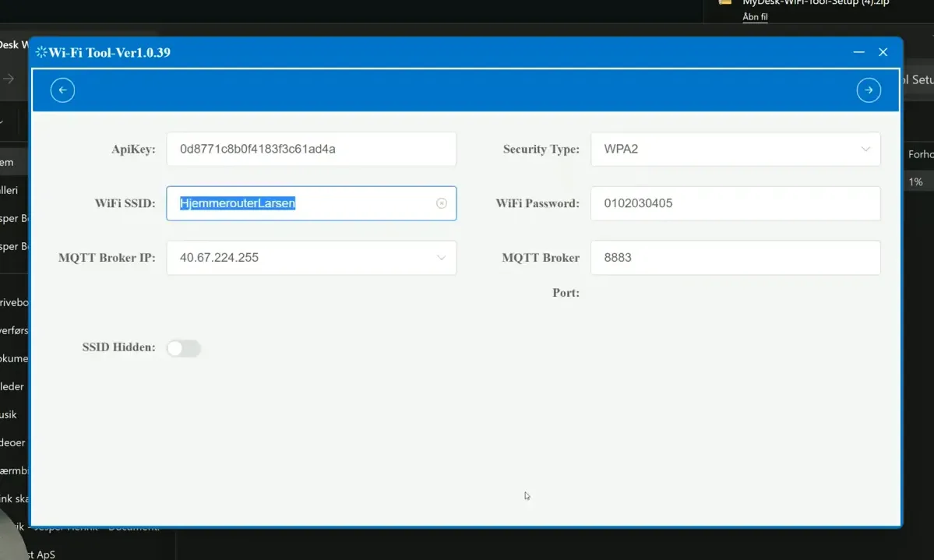Click the 'MQTT Broker IP:' label

(x=107, y=257)
